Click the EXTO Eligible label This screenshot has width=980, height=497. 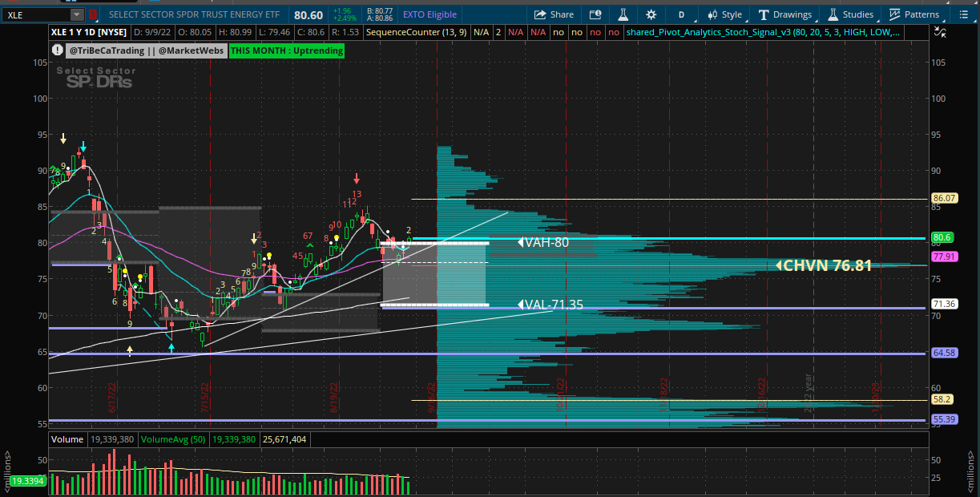point(430,14)
